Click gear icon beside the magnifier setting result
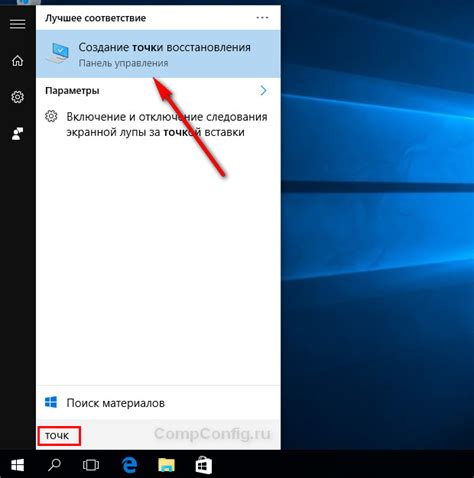The height and width of the screenshot is (478, 474). click(x=51, y=116)
